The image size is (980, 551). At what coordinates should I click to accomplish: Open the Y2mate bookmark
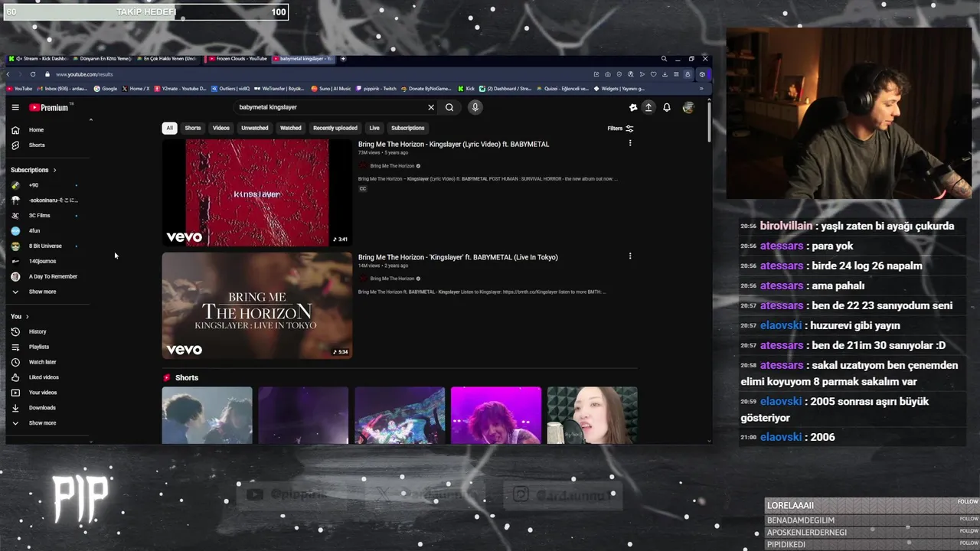click(181, 89)
